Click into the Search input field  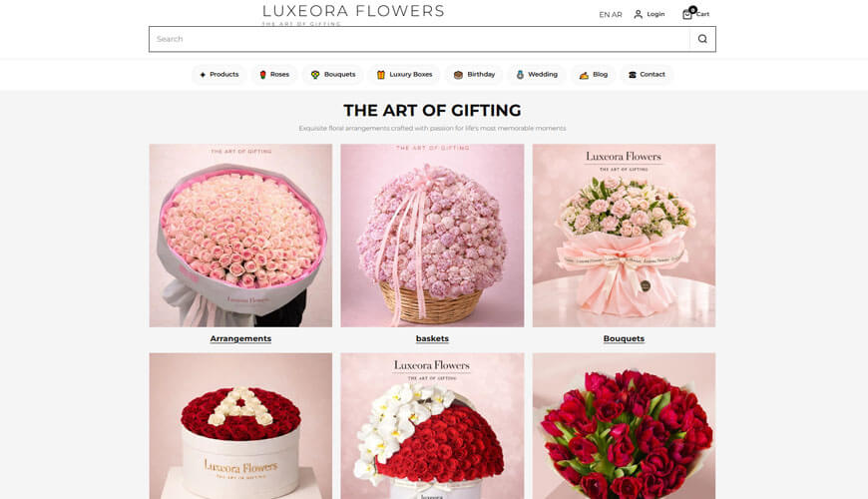click(x=420, y=39)
